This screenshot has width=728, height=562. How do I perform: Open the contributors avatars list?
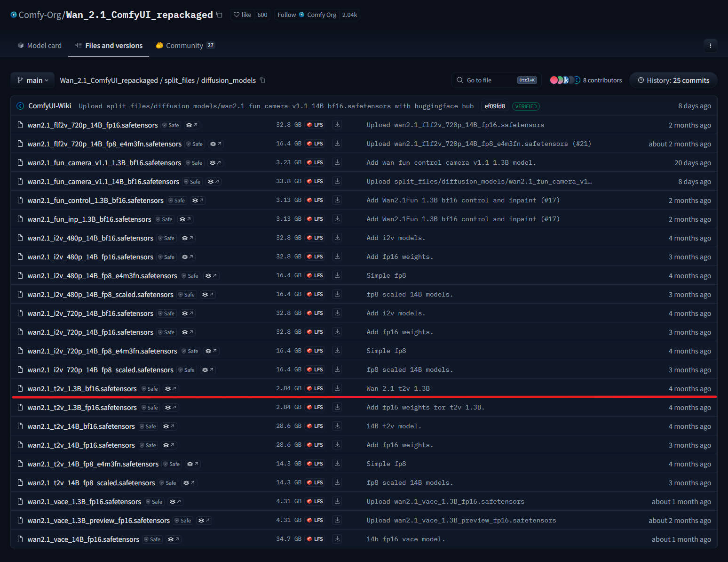click(x=565, y=80)
